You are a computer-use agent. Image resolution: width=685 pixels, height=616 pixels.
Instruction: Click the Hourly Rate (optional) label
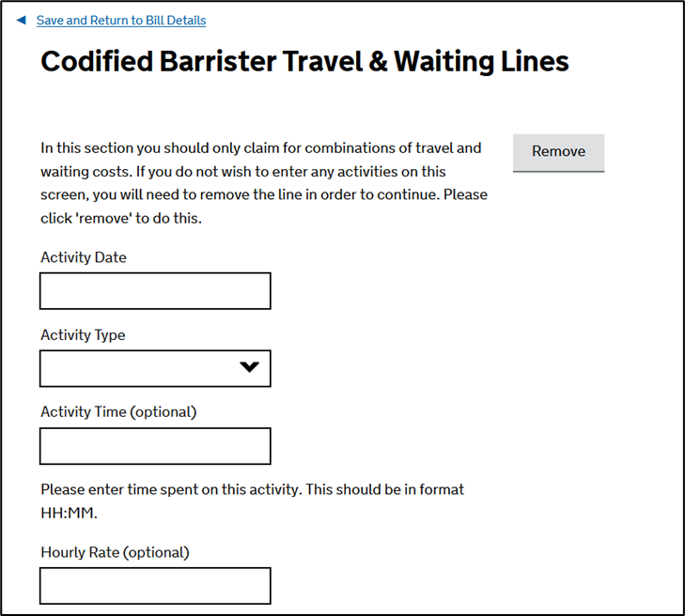[115, 552]
